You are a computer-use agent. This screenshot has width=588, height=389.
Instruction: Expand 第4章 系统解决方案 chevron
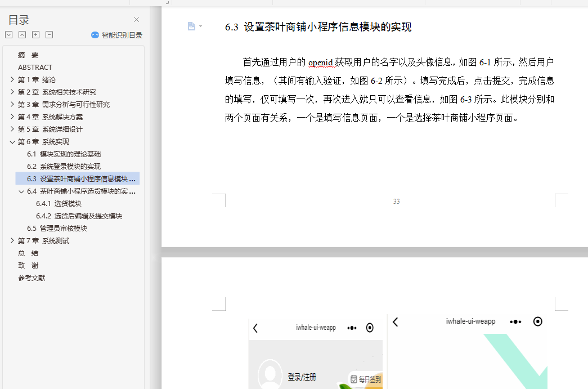point(12,117)
